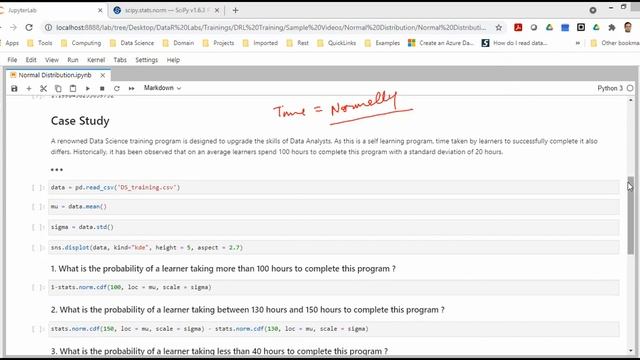Restart the kernel circular arrow icon
The width and height of the screenshot is (640, 360).
pos(117,88)
